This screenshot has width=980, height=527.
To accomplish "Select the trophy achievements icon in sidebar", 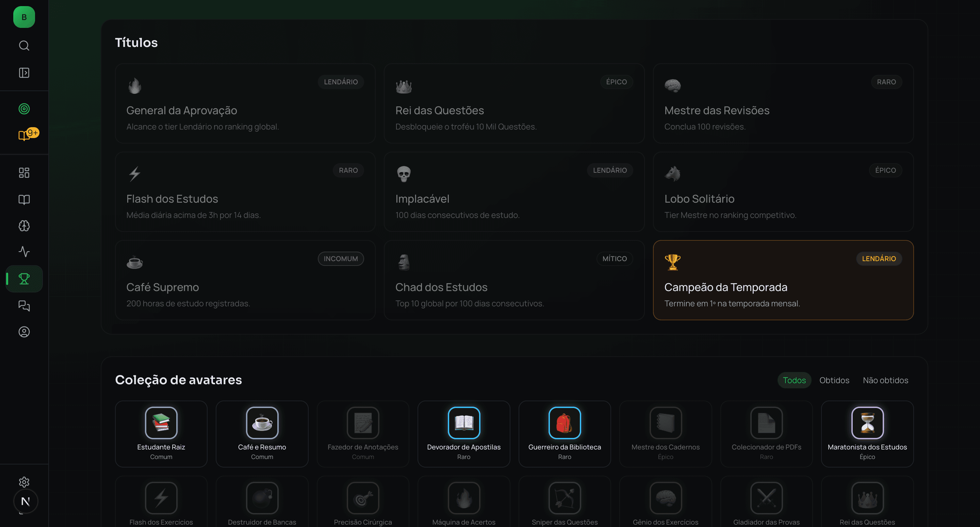I will click(24, 279).
